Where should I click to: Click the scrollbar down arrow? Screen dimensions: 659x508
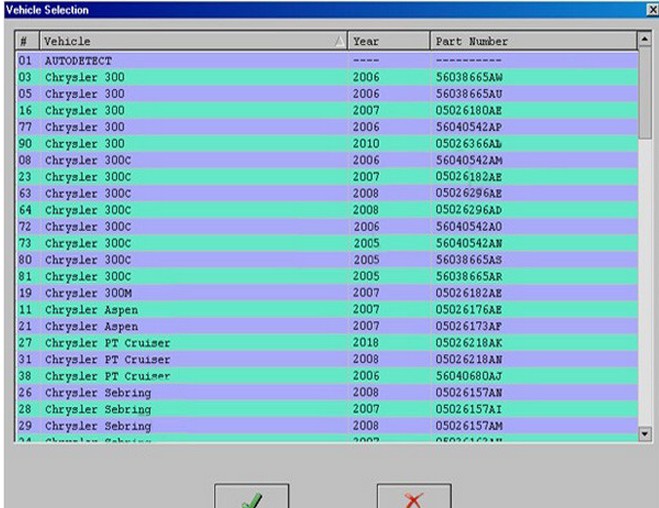(645, 433)
